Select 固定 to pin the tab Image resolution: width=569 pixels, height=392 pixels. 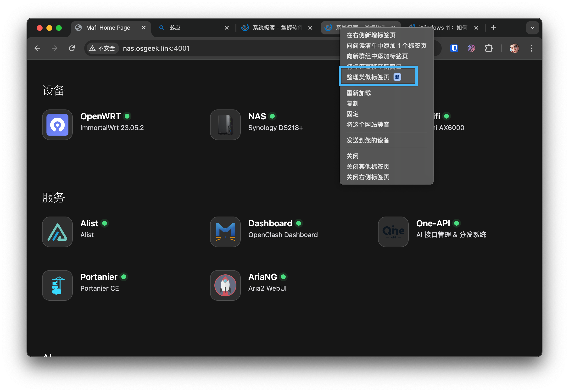386,114
